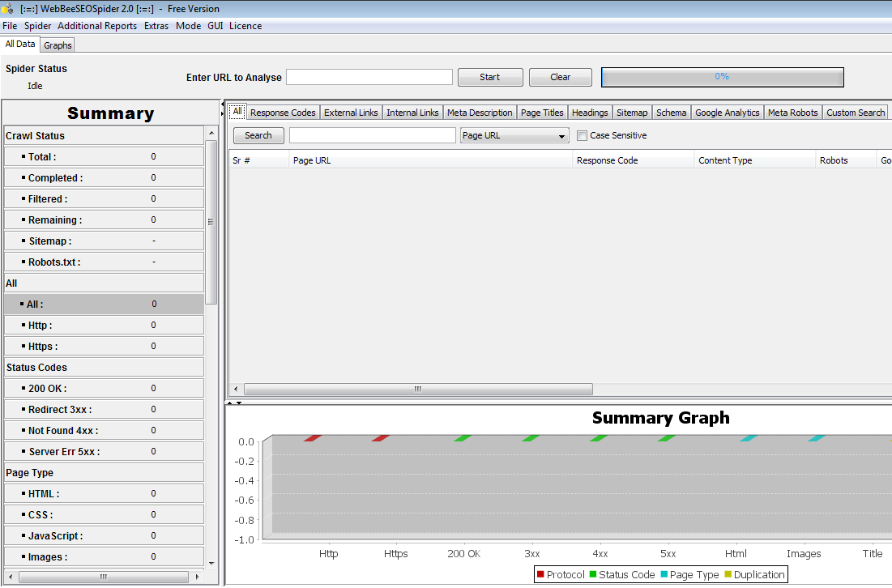The image size is (892, 588).
Task: Switch to the Graphs tab
Action: pos(58,45)
